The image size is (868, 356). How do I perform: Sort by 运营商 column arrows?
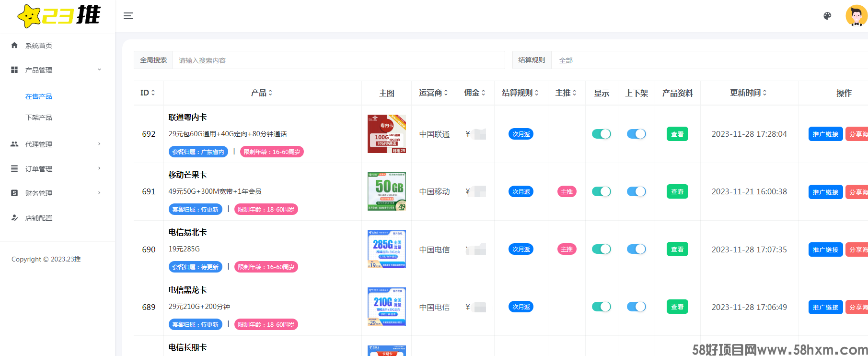446,93
